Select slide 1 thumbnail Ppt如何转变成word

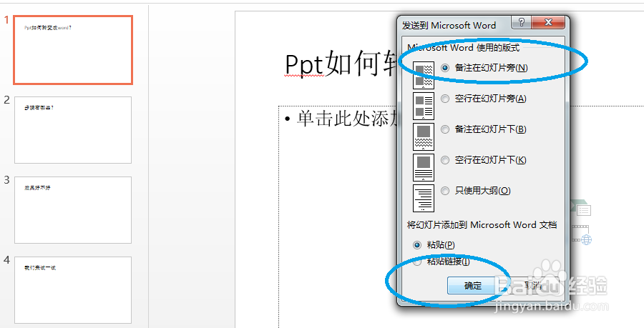73,50
